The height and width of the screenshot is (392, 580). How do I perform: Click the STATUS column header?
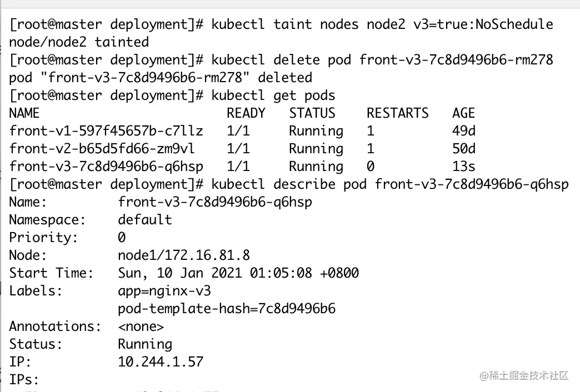(312, 113)
